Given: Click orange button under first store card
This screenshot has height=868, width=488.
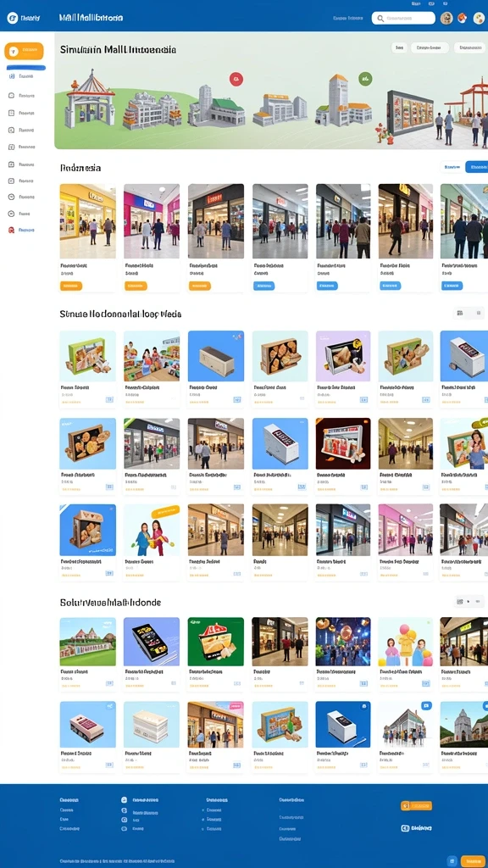Looking at the screenshot, I should (71, 286).
